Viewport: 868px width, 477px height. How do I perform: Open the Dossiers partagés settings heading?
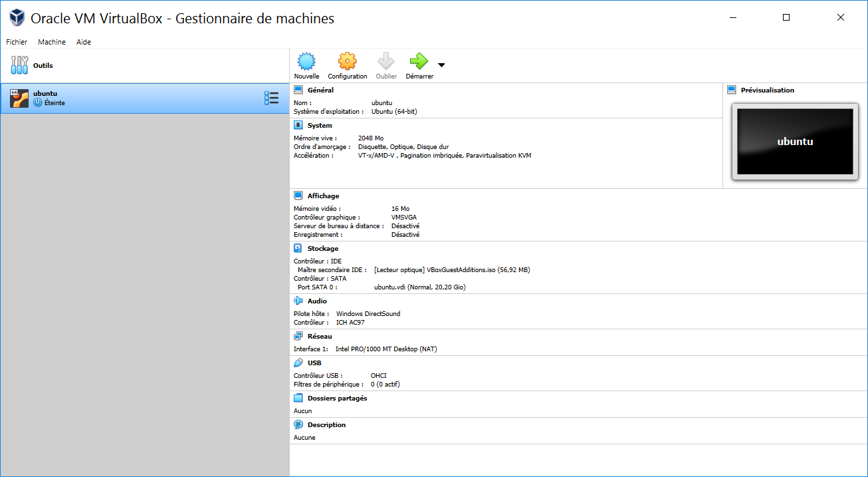click(x=337, y=398)
